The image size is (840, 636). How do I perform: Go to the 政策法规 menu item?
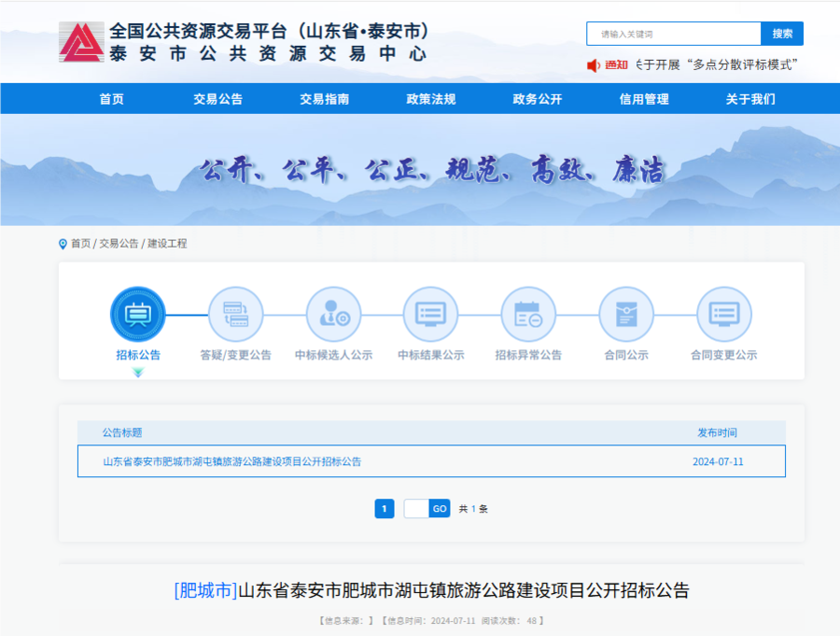[x=430, y=99]
